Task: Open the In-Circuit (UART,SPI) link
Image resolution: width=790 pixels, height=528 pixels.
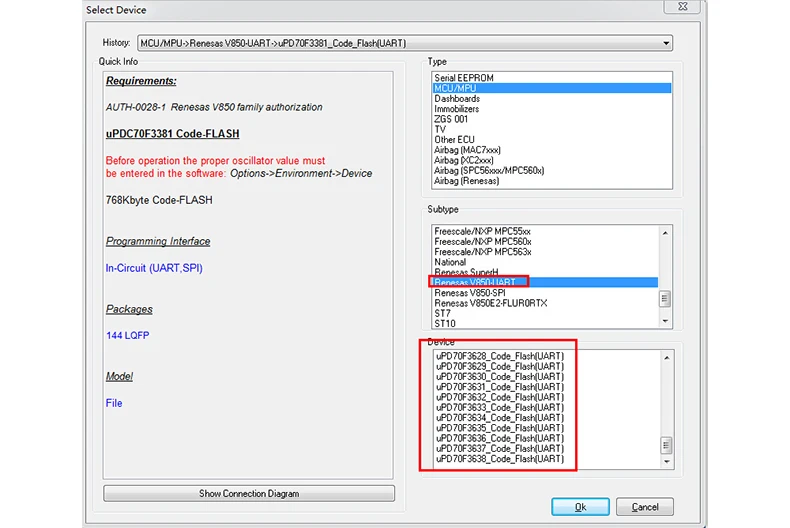Action: pos(154,268)
